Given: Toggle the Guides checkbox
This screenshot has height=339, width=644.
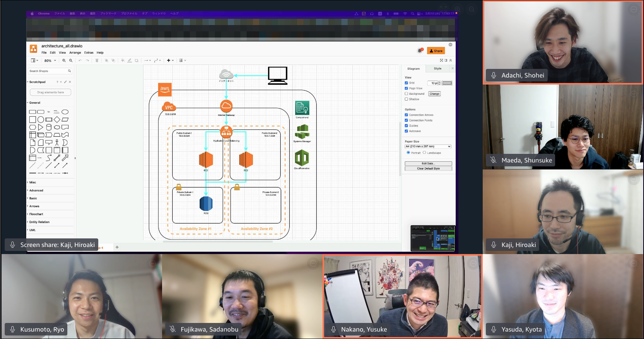Looking at the screenshot, I should pyautogui.click(x=406, y=126).
